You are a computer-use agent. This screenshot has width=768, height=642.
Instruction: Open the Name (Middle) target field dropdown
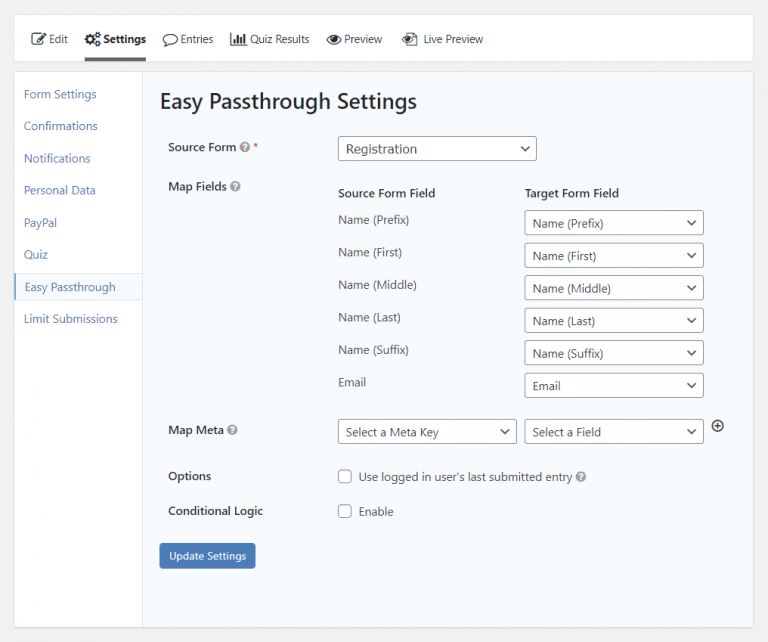tap(614, 288)
